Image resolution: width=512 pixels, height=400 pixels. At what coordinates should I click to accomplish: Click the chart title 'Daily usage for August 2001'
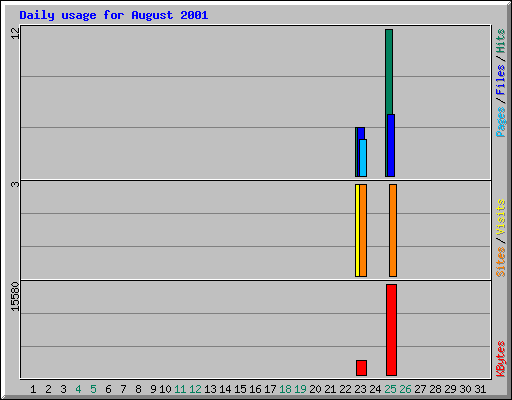click(114, 16)
